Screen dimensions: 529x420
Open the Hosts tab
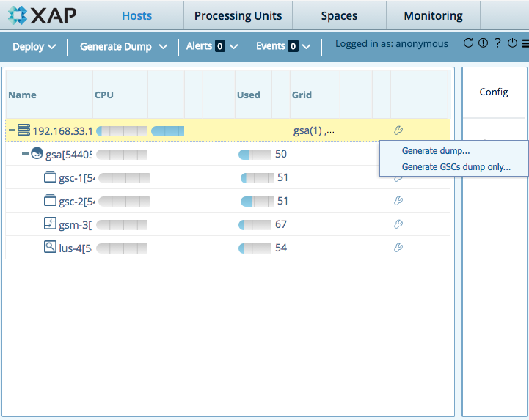coord(136,16)
